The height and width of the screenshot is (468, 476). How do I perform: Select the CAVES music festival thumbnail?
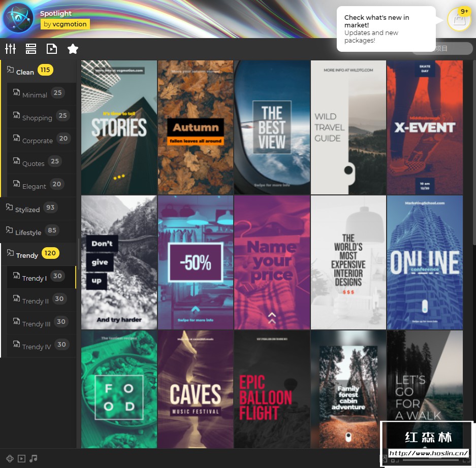pos(196,389)
